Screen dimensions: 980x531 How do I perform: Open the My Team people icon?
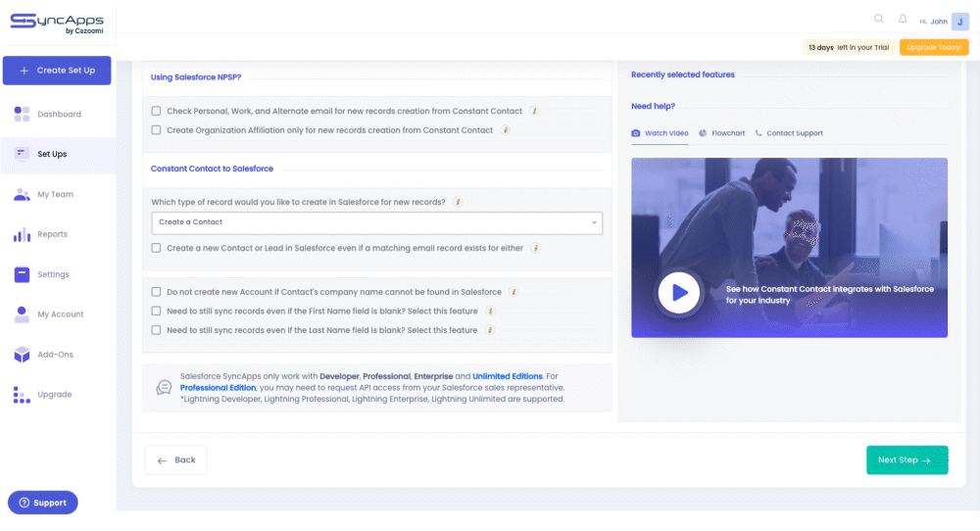(x=22, y=194)
